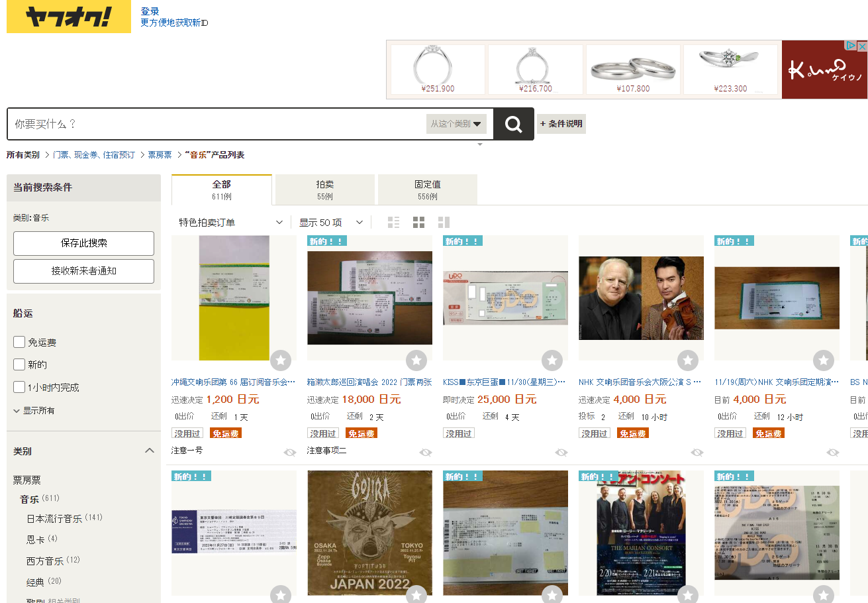
Task: Favorite the 4,000 yen NHK Osaka concert listing
Action: pyautogui.click(x=688, y=360)
